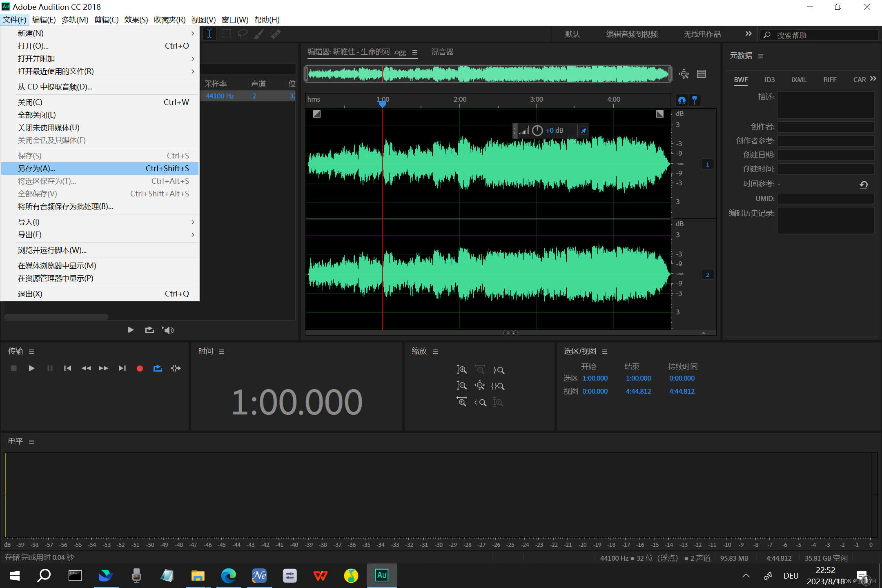Select the Marquee Selection tool
Viewport: 882px width, 588px height.
pos(227,34)
